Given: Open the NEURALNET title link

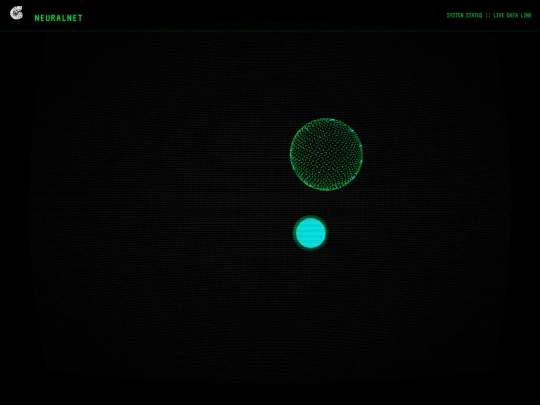Looking at the screenshot, I should tap(59, 18).
